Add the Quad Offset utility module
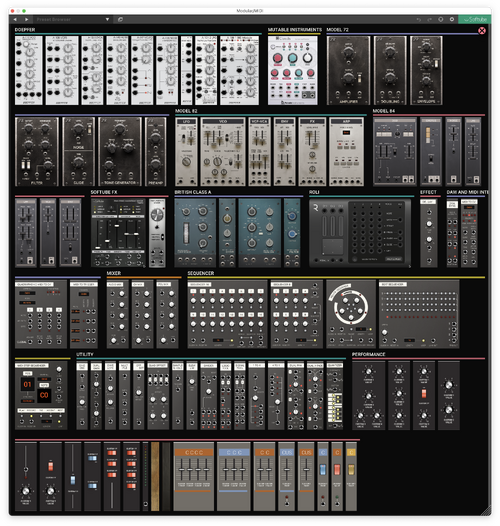 tap(158, 395)
